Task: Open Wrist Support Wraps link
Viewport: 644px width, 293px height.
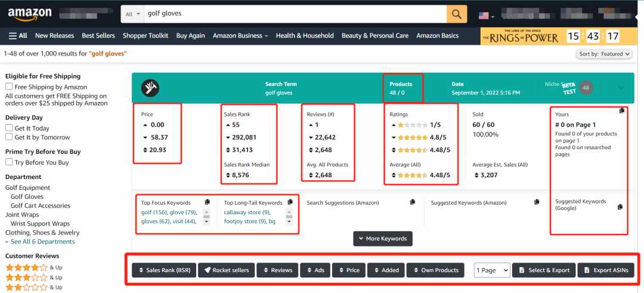Action: pos(41,224)
